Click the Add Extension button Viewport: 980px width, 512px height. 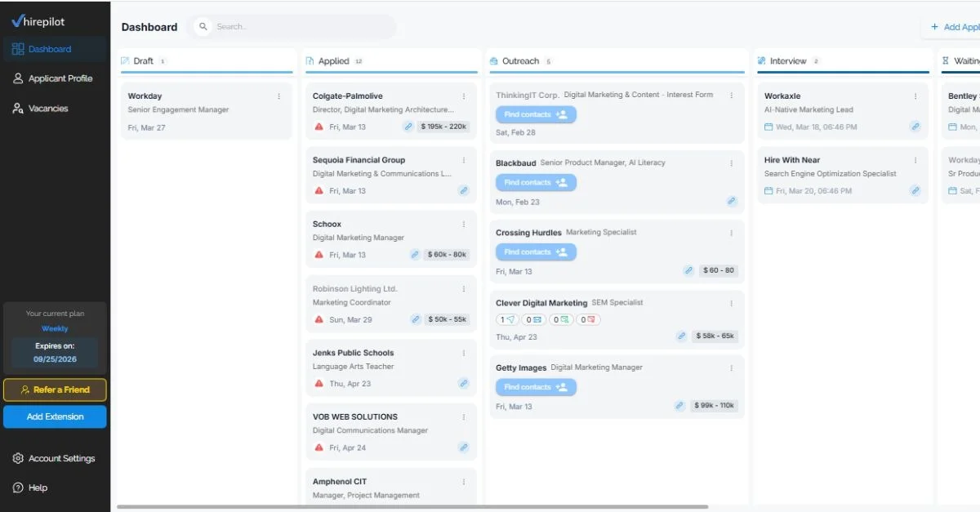[55, 416]
